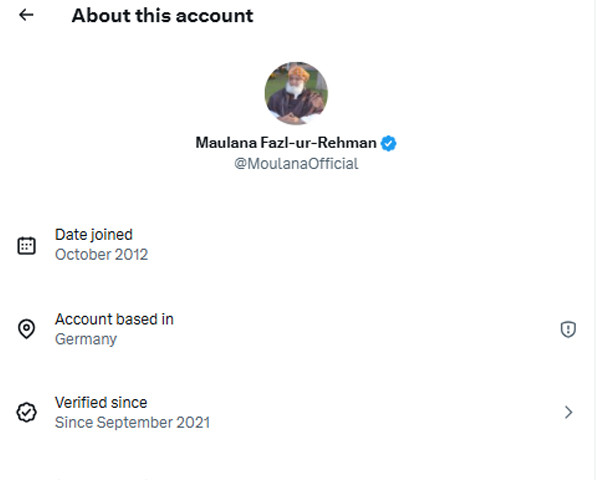This screenshot has height=480, width=600.
Task: Expand Verified since details via right chevron
Action: 568,412
